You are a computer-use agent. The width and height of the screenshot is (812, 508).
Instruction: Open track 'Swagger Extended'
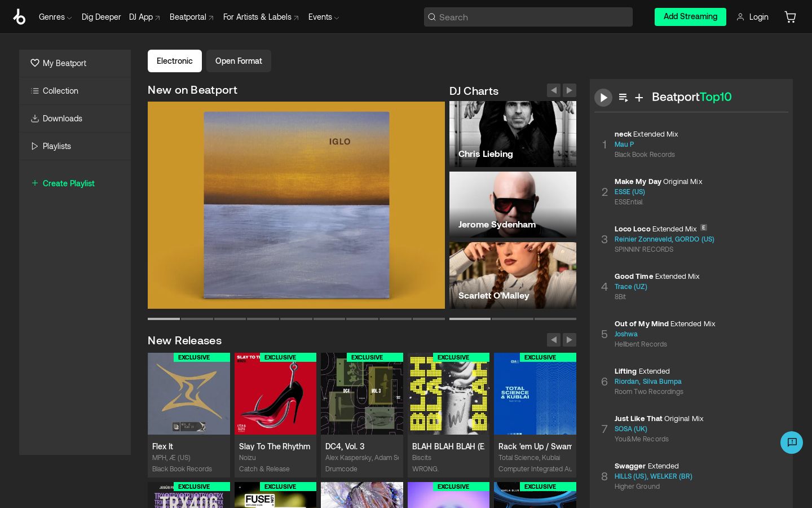(x=647, y=466)
